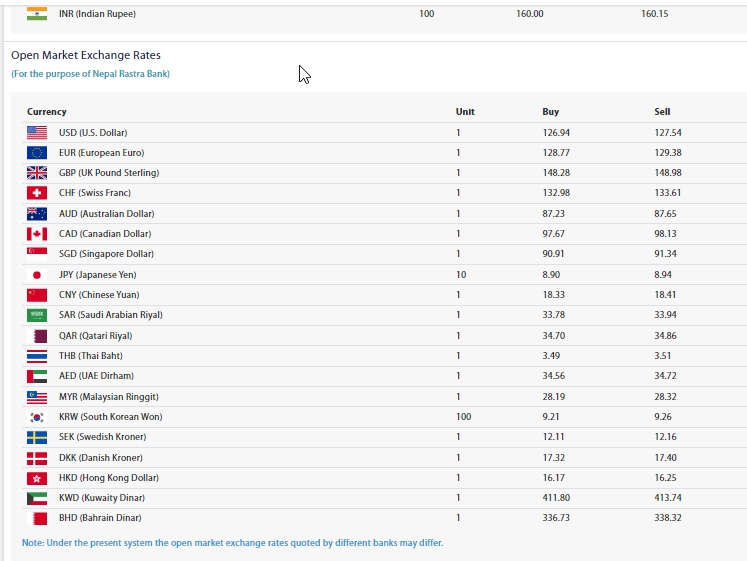This screenshot has height=561, width=747.
Task: Select the Australian Dollar flag icon
Action: pos(37,214)
